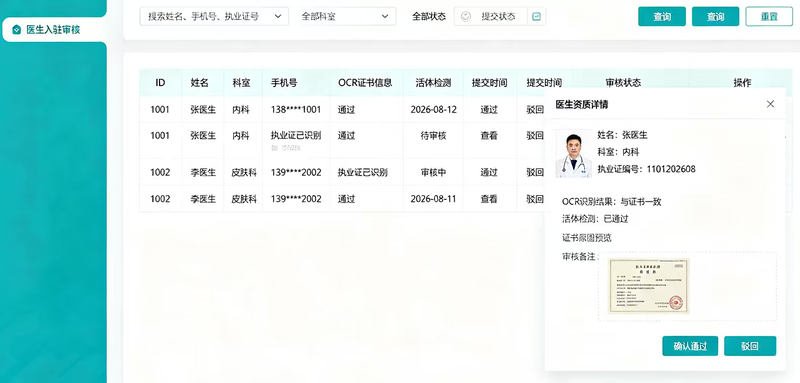Click 活体检测：已通过 text
This screenshot has width=800, height=383.
[595, 219]
